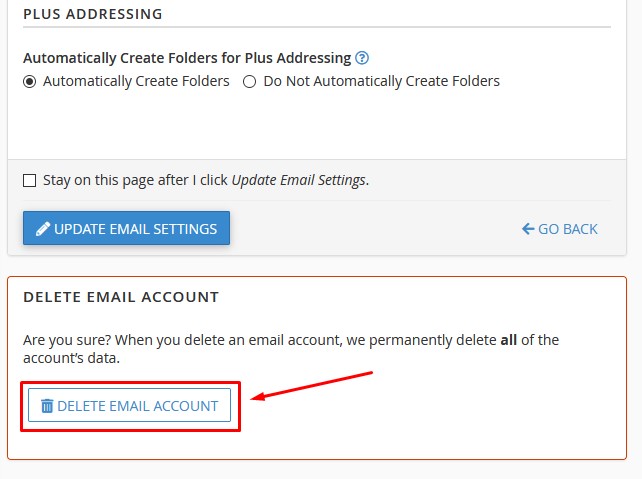This screenshot has width=642, height=479.
Task: Click the Delete Email Account section heading
Action: point(121,297)
